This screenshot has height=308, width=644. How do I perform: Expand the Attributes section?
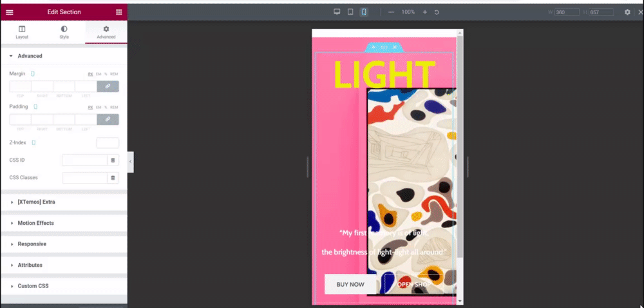(64, 265)
